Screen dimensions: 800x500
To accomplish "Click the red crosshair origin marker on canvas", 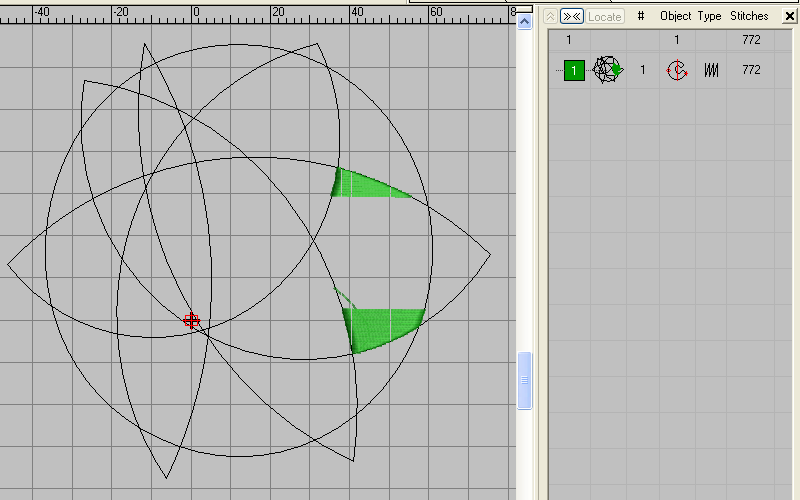I will point(191,321).
